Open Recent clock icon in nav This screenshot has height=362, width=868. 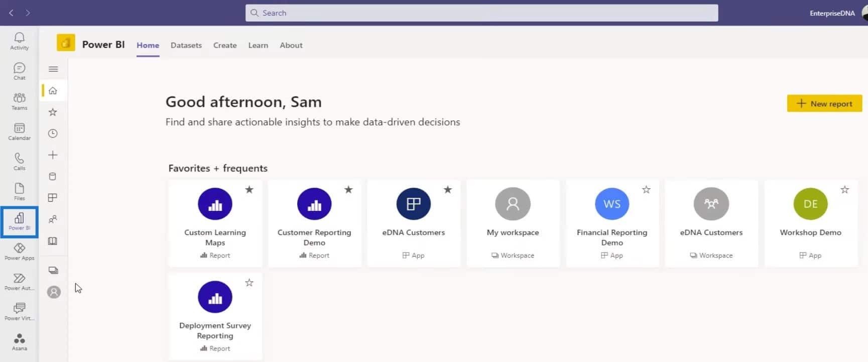tap(53, 134)
